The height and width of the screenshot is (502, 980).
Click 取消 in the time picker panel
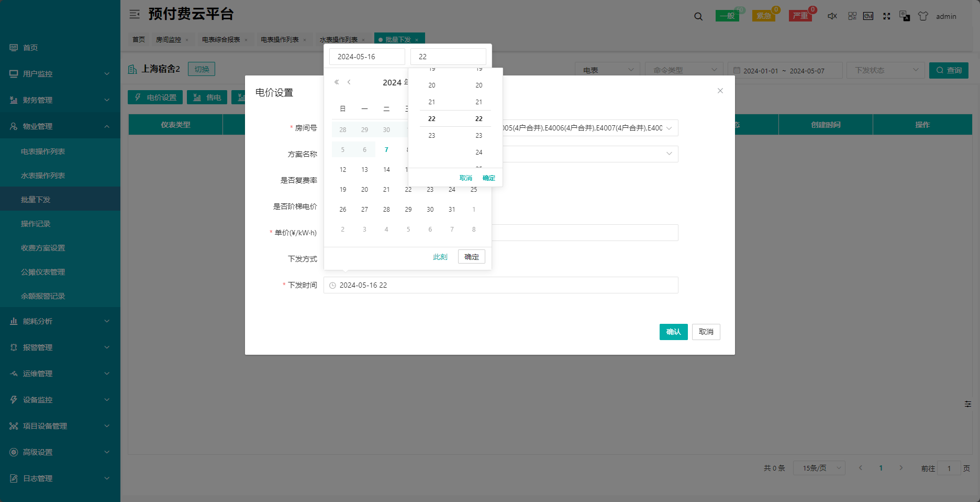click(x=465, y=178)
